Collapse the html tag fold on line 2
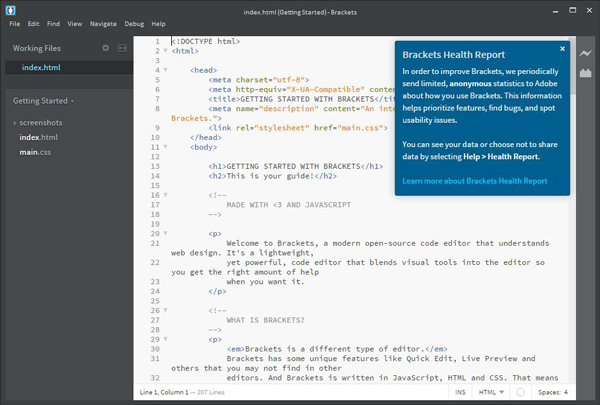The width and height of the screenshot is (600, 405). [x=166, y=51]
